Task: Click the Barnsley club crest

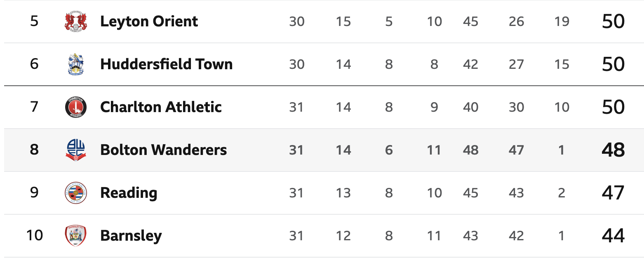Action: coord(76,236)
